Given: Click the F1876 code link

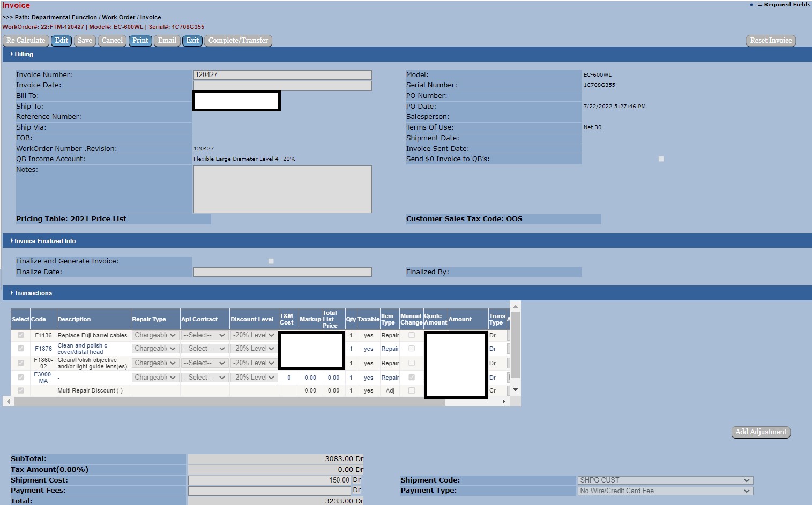Looking at the screenshot, I should coord(43,349).
